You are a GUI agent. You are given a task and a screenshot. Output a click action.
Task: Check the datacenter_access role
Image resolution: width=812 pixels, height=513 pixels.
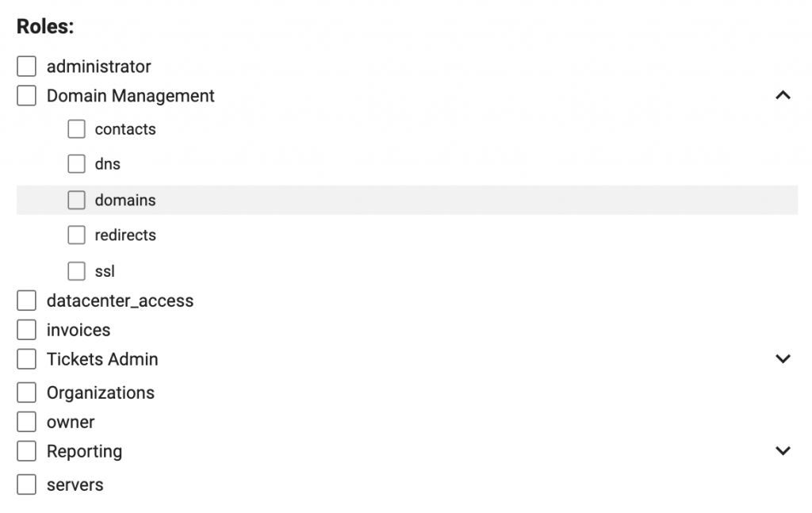point(26,301)
